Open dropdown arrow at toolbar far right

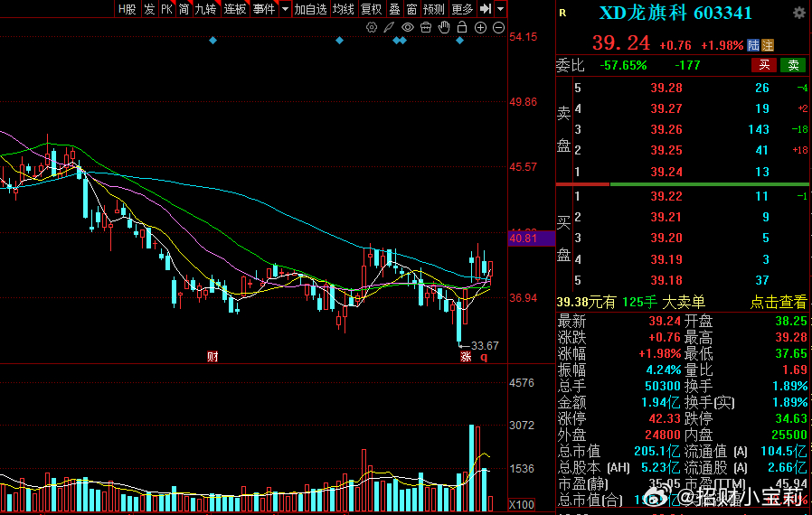point(500,9)
